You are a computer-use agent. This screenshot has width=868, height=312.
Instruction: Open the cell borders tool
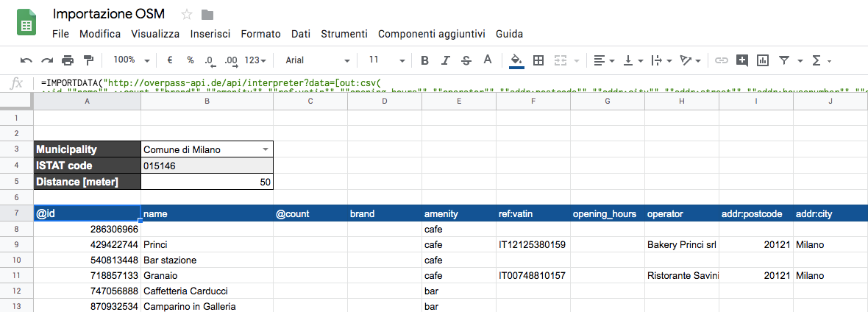pyautogui.click(x=538, y=60)
